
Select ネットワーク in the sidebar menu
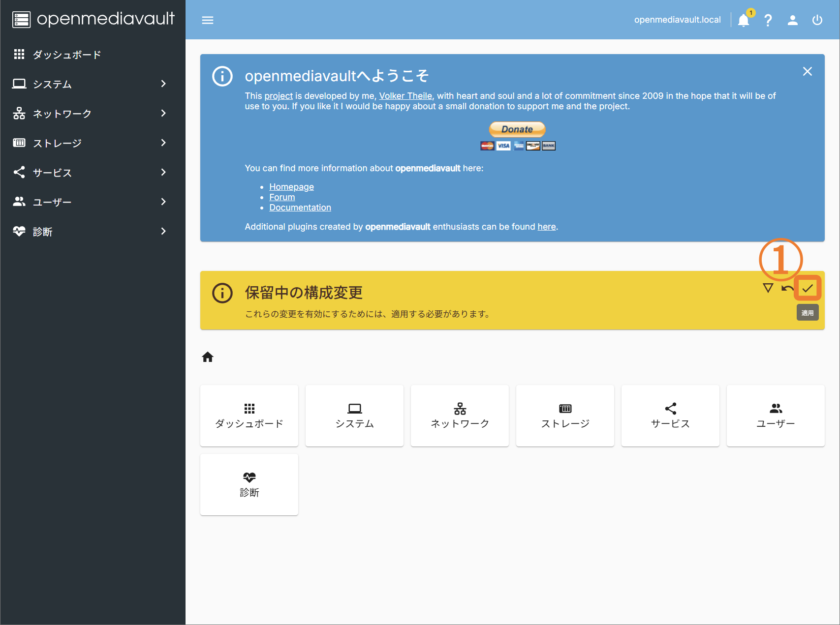point(93,114)
